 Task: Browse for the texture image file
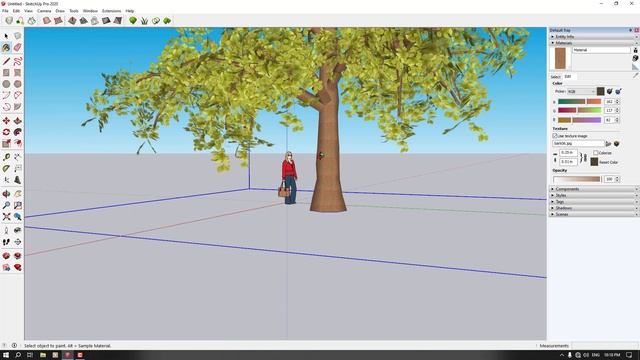(x=608, y=144)
